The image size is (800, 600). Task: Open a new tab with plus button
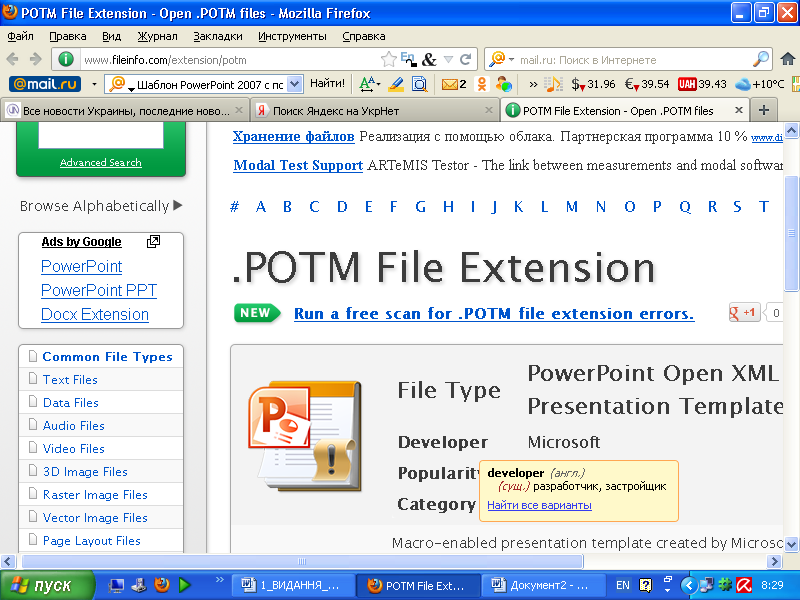coord(764,110)
